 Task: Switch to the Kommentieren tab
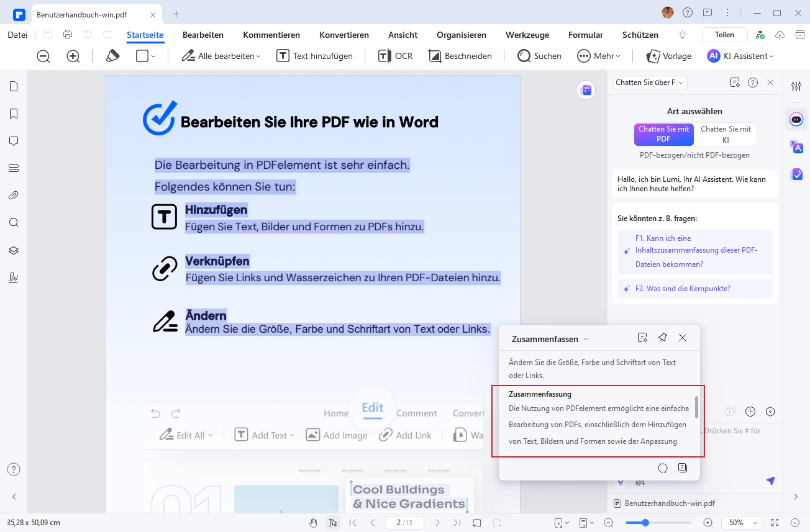click(271, 35)
